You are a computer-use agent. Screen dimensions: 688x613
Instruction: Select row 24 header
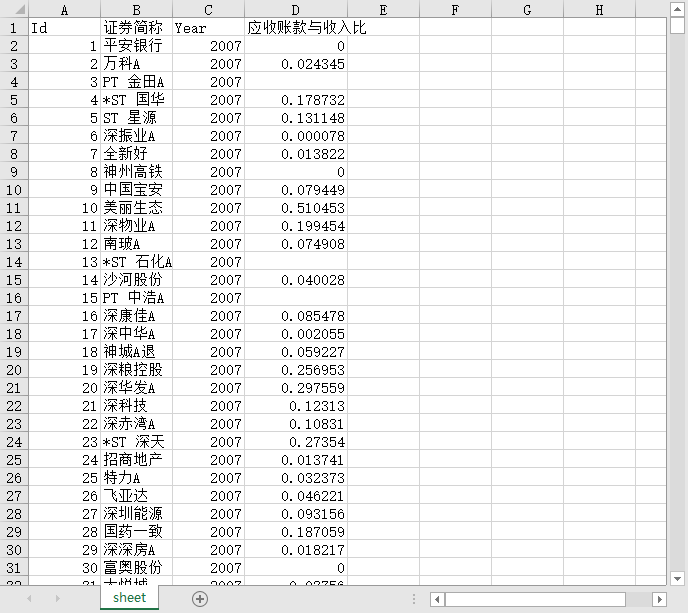pos(14,442)
